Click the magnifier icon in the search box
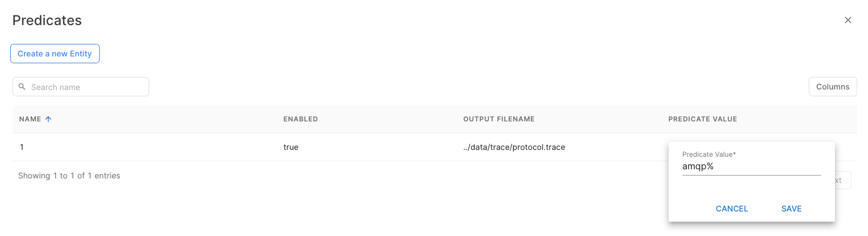Image resolution: width=868 pixels, height=236 pixels. coord(22,87)
